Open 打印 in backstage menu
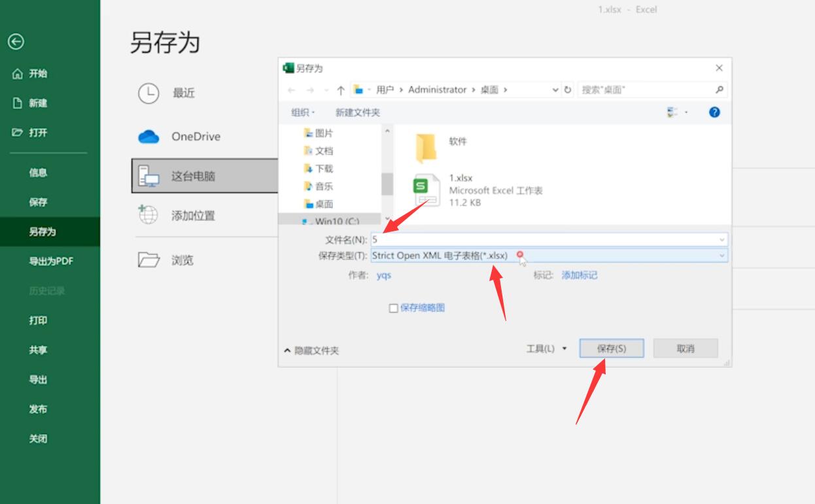Viewport: 815px width, 504px height. click(x=38, y=320)
